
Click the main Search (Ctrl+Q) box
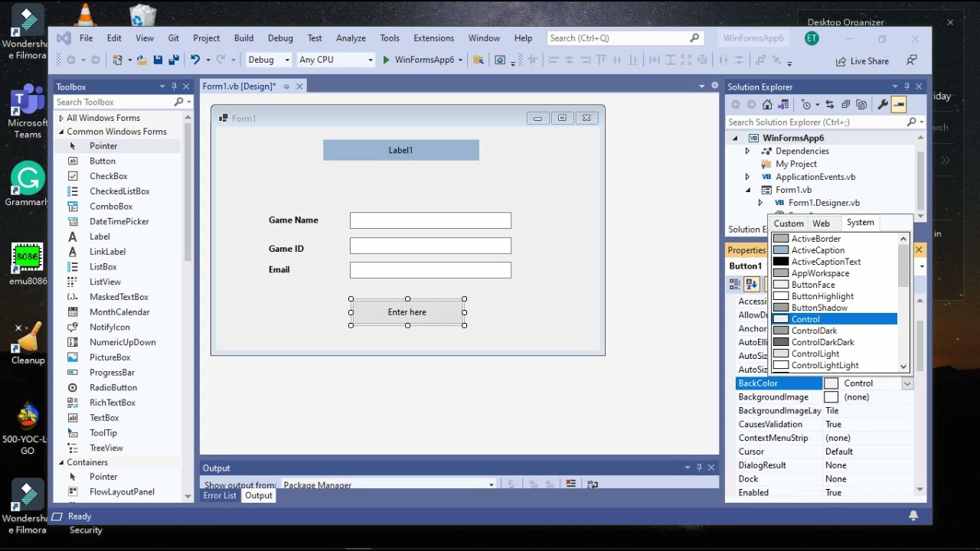click(625, 38)
